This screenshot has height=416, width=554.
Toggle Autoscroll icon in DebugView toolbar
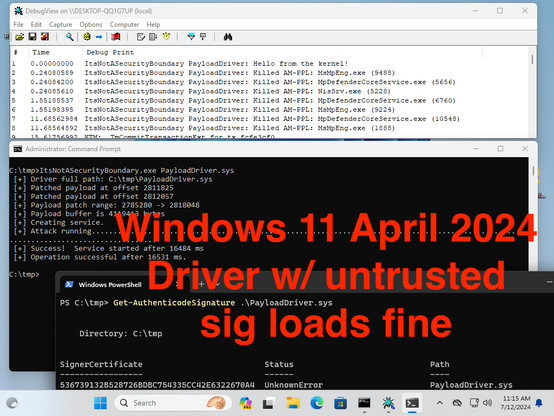coord(191,37)
